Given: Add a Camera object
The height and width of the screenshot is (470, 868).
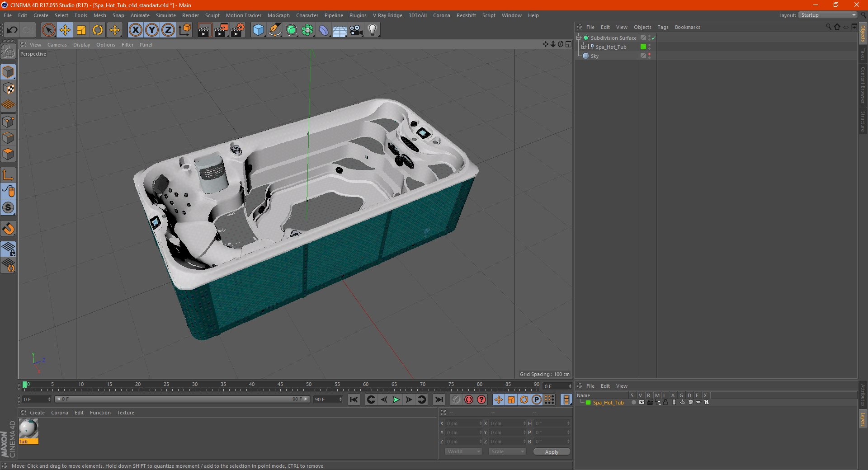Looking at the screenshot, I should tap(356, 30).
